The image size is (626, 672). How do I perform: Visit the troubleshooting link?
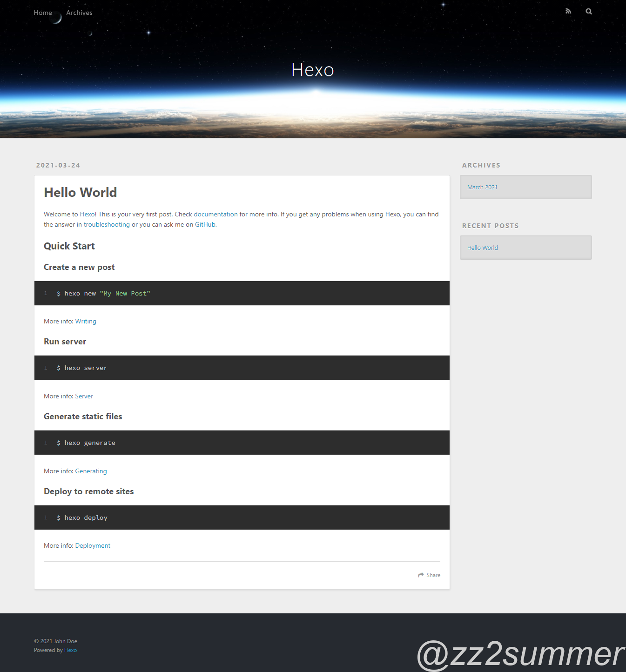(107, 224)
